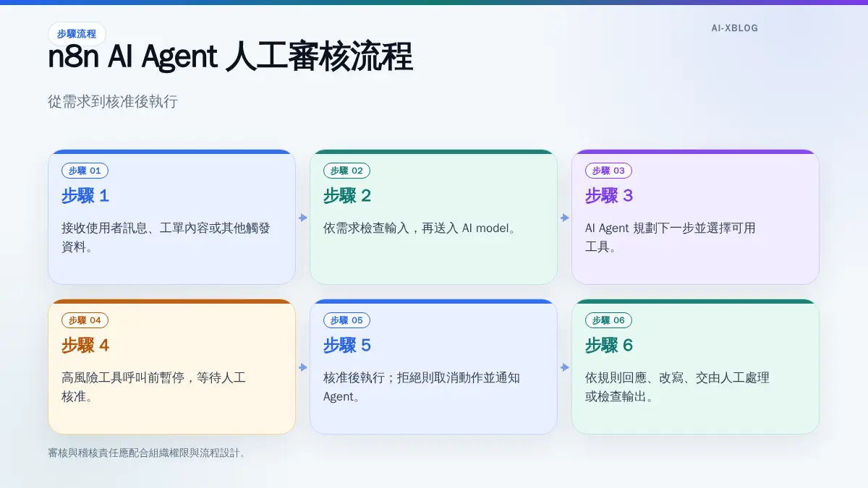868x488 pixels.
Task: Click the text 接收使用者訊息、工單內容或其他觸發資料
Action: (x=166, y=238)
